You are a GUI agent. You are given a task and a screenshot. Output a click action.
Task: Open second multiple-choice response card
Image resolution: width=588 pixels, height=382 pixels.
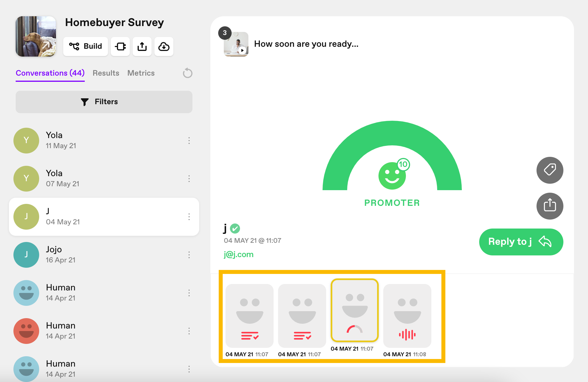[x=302, y=316]
